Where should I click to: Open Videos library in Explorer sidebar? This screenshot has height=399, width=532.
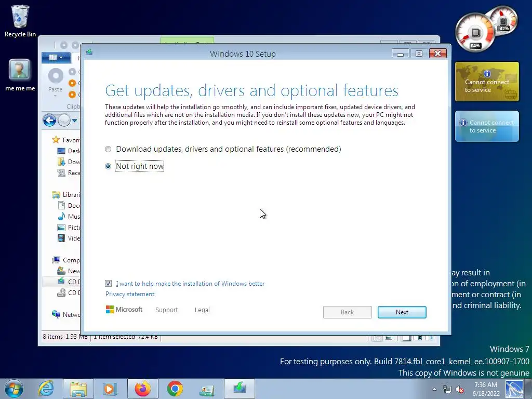coord(69,238)
